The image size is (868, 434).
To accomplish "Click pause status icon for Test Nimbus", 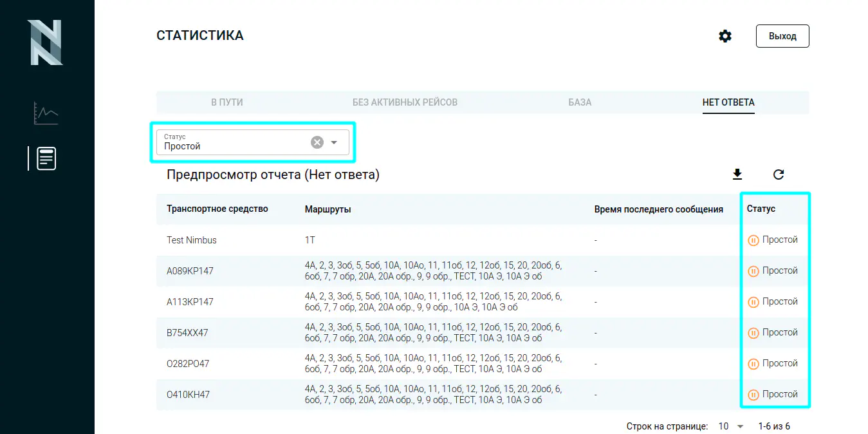I will 753,240.
